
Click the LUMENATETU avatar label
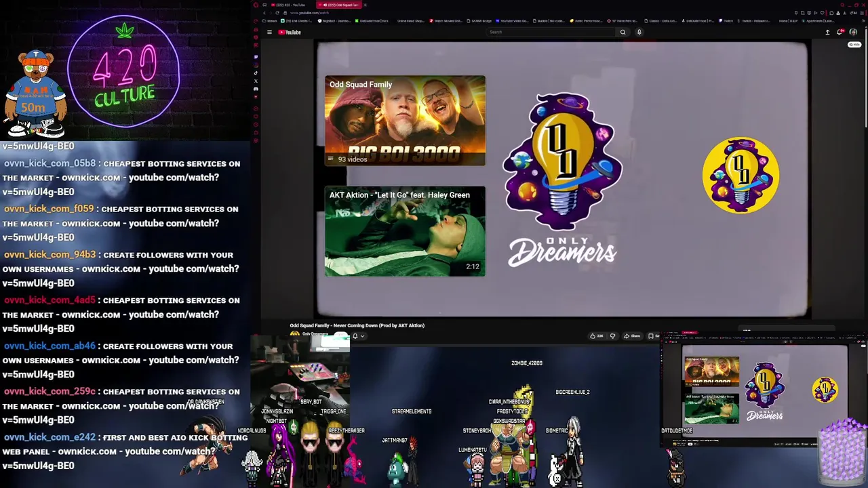[473, 450]
